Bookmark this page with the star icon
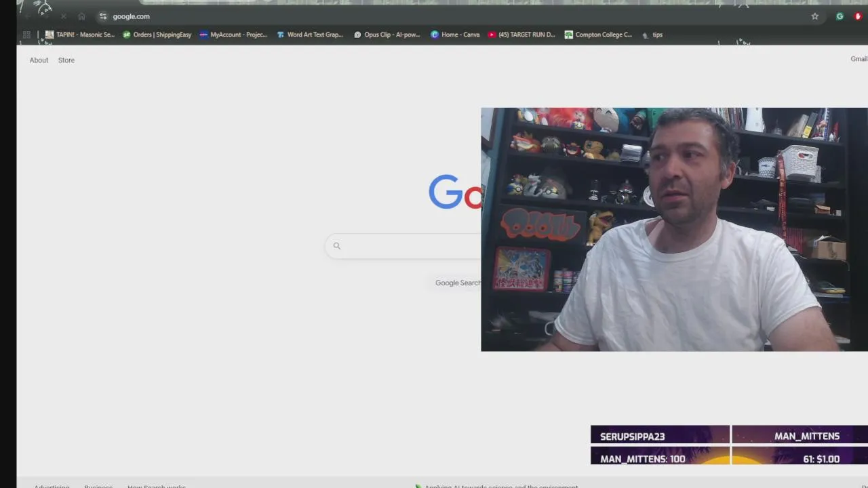Image resolution: width=868 pixels, height=488 pixels. point(815,16)
